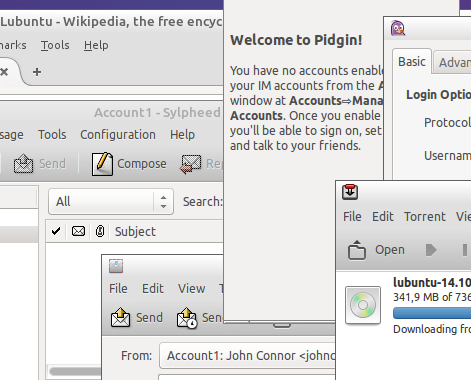Image resolution: width=471 pixels, height=380 pixels.
Task: Open a new tab with plus button
Action: click(x=37, y=72)
